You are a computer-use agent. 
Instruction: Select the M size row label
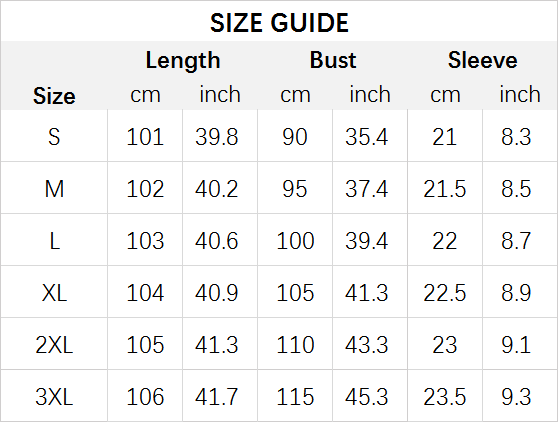54,189
